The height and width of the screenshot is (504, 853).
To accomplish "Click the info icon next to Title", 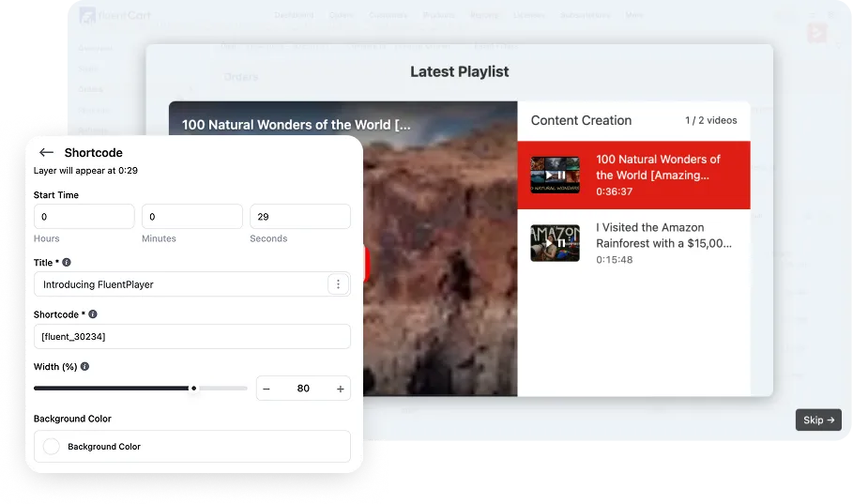I will (x=67, y=263).
